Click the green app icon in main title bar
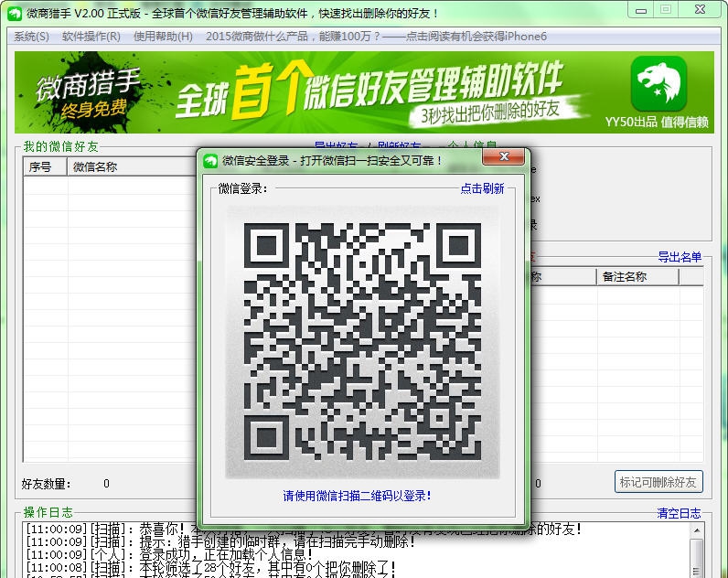 point(15,14)
